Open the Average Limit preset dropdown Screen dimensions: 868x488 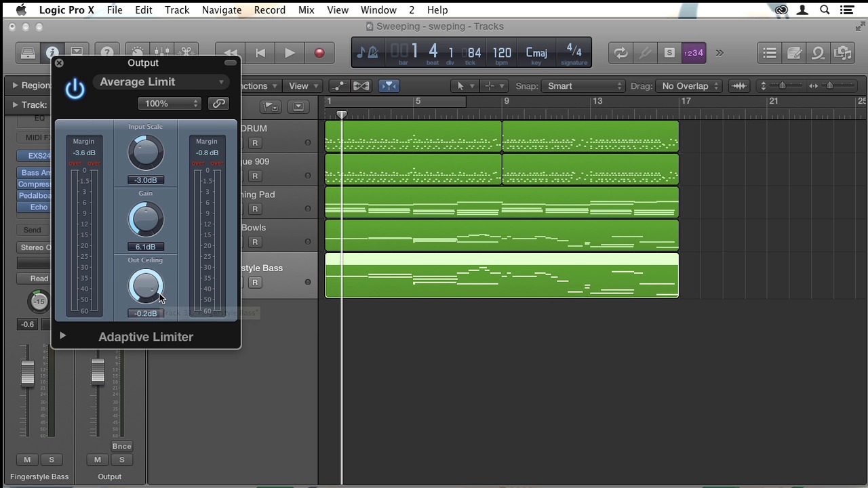(x=161, y=82)
